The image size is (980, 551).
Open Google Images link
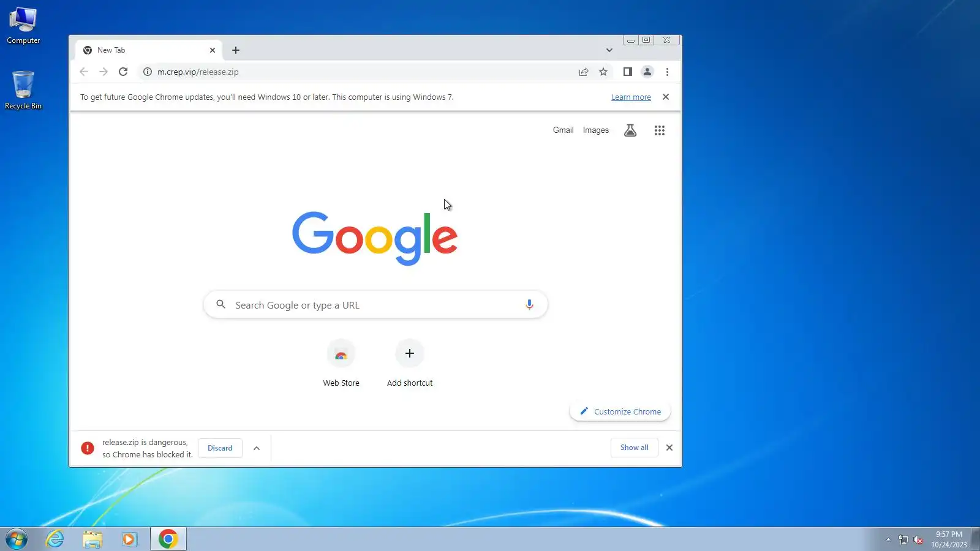pyautogui.click(x=595, y=130)
